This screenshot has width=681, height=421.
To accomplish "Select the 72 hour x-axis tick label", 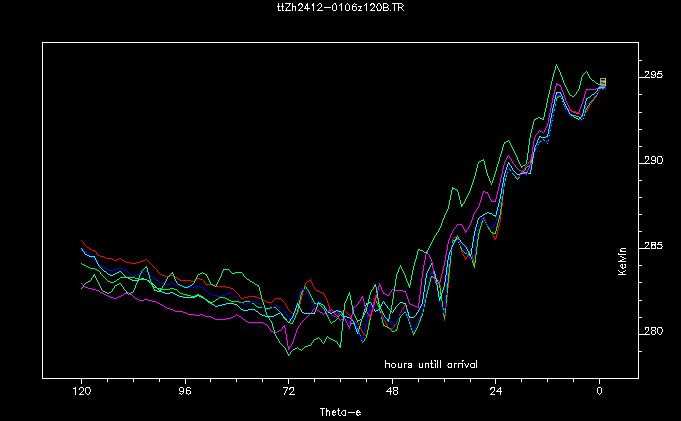I will click(288, 394).
